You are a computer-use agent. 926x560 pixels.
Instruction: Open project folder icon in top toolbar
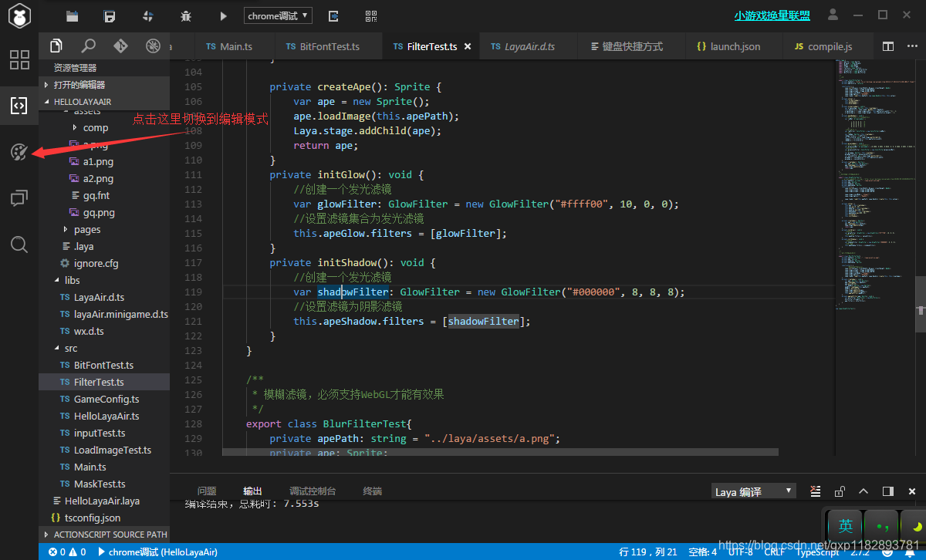(72, 15)
